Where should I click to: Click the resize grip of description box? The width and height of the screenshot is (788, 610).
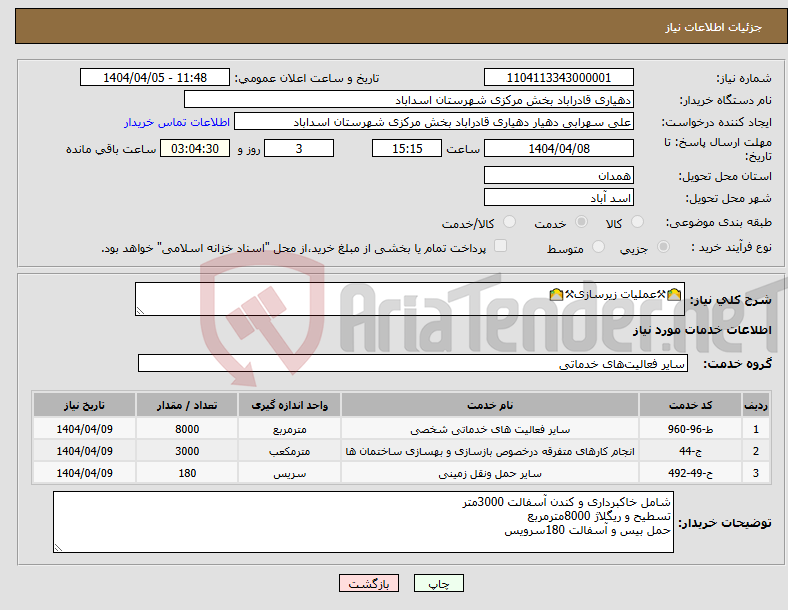pyautogui.click(x=140, y=311)
